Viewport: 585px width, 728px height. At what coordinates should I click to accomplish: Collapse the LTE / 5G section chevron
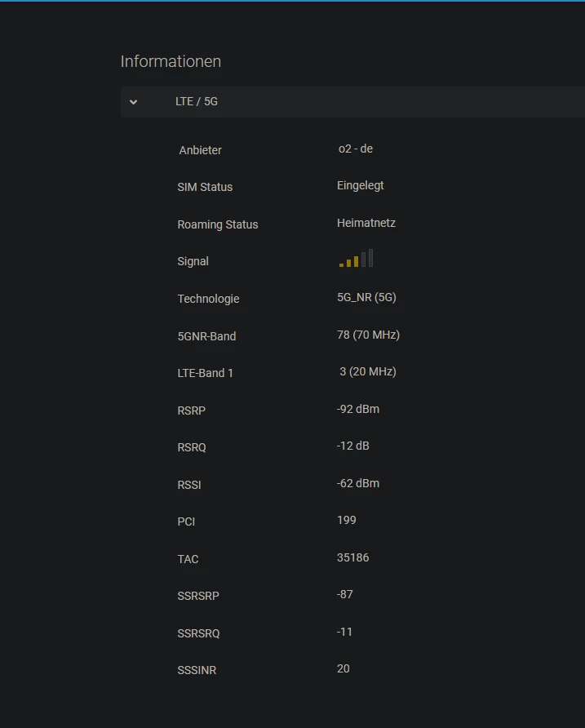(x=134, y=102)
